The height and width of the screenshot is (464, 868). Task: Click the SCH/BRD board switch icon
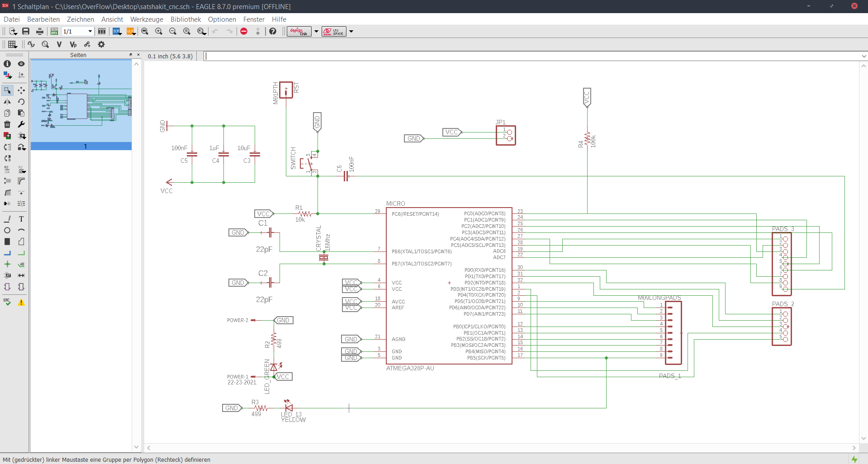click(x=54, y=31)
